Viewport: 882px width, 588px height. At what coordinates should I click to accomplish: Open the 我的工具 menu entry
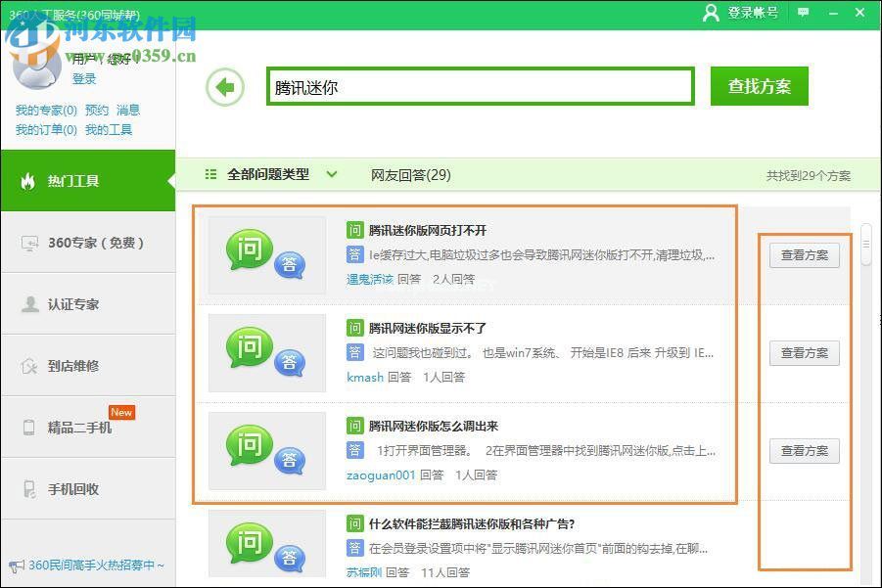pyautogui.click(x=108, y=129)
